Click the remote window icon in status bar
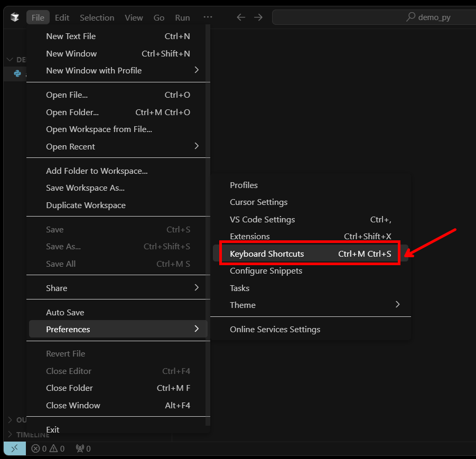The width and height of the screenshot is (476, 459). (x=15, y=448)
